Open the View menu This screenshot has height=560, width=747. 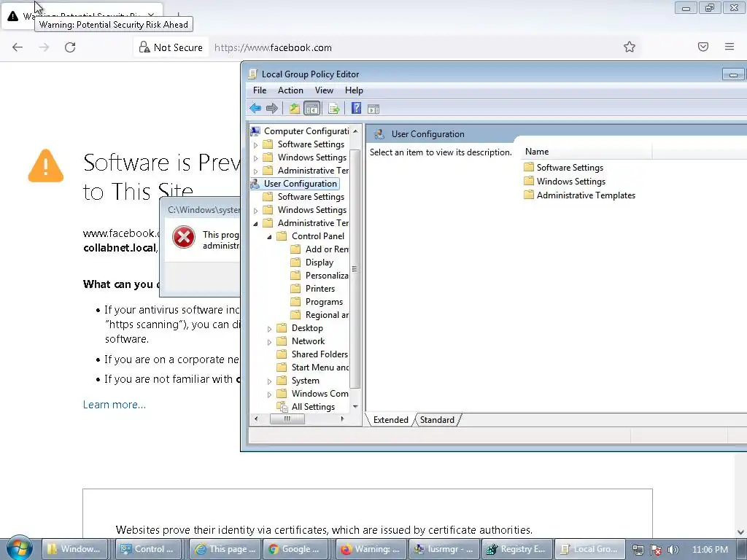[x=324, y=90]
